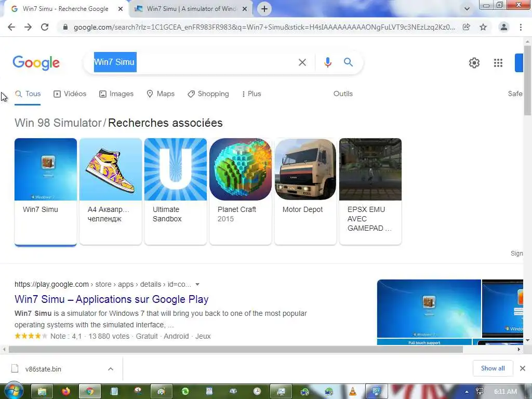532x399 pixels.
Task: Open v86state.bin download options chevron
Action: point(111,369)
